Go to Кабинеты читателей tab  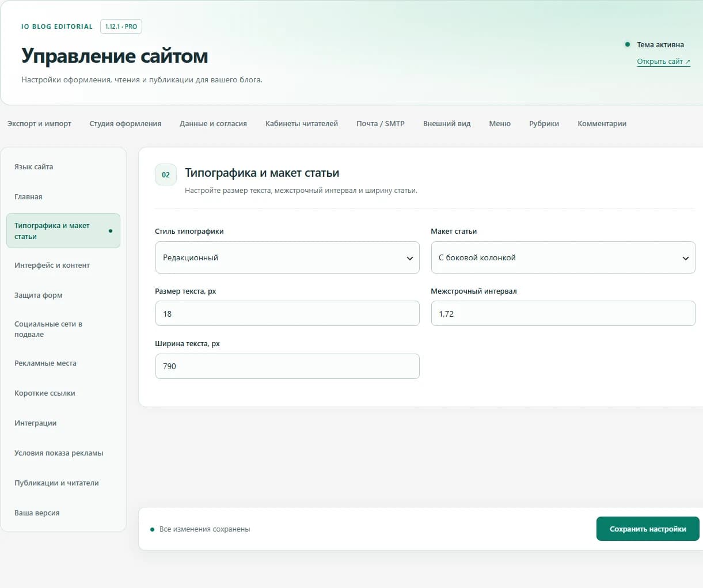pos(302,123)
